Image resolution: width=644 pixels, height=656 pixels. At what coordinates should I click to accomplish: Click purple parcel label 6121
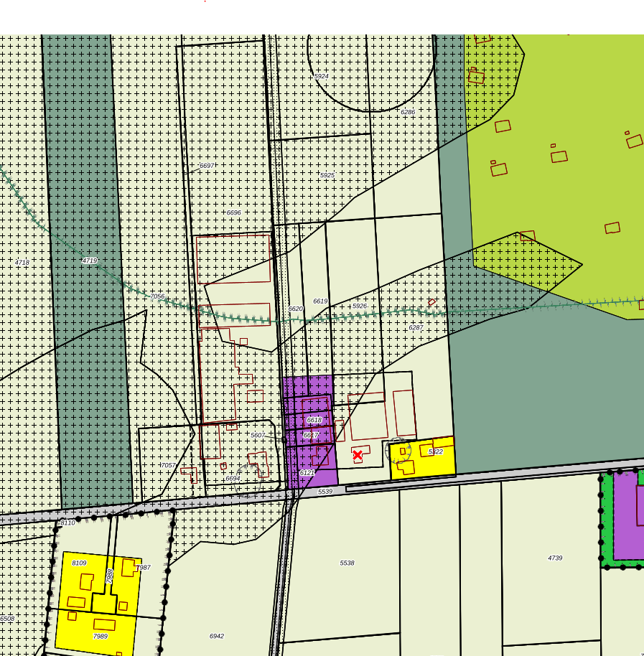click(x=307, y=473)
